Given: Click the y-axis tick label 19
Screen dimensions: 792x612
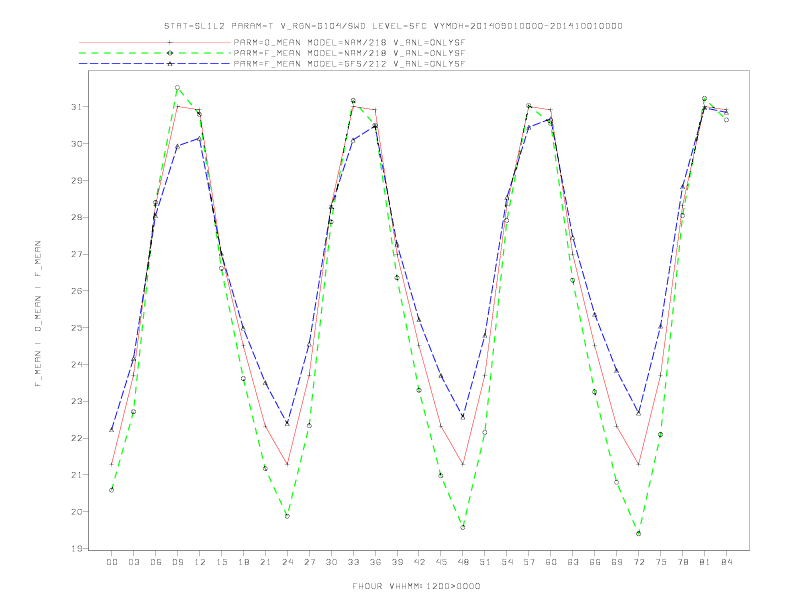Looking at the screenshot, I should tap(76, 549).
